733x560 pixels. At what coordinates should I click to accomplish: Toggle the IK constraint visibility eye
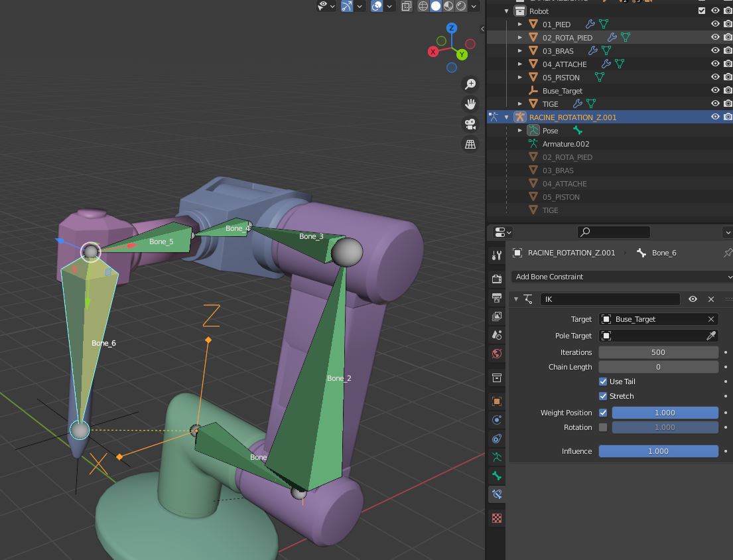[693, 299]
